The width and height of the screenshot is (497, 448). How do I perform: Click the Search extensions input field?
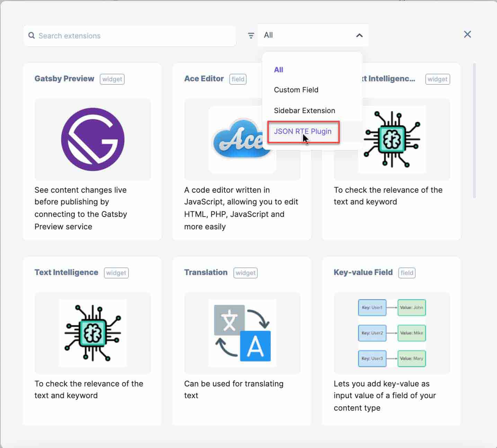coord(130,36)
